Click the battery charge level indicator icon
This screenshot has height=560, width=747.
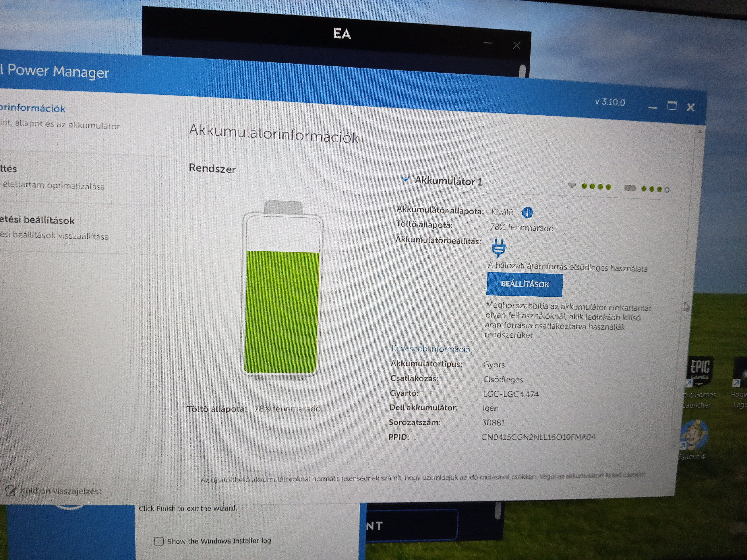pyautogui.click(x=630, y=188)
